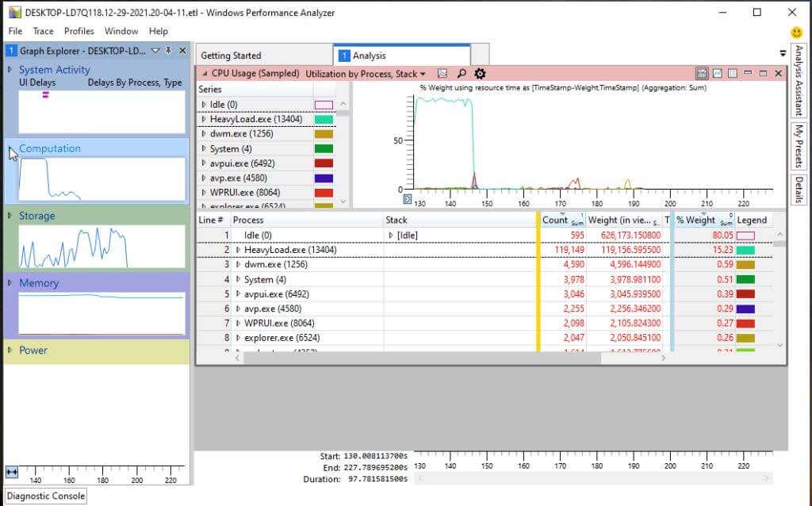
Task: Switch to table-only display mode
Action: tap(732, 73)
